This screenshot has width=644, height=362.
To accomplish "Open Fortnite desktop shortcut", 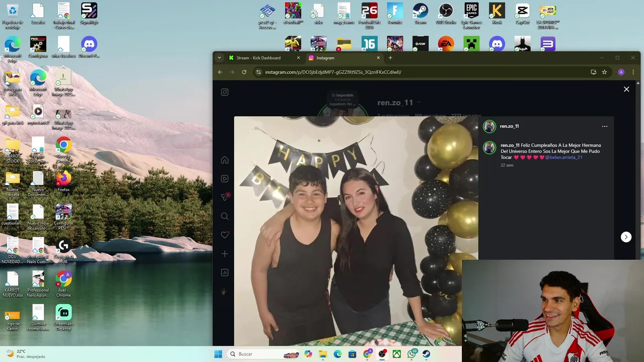I will pos(395,14).
